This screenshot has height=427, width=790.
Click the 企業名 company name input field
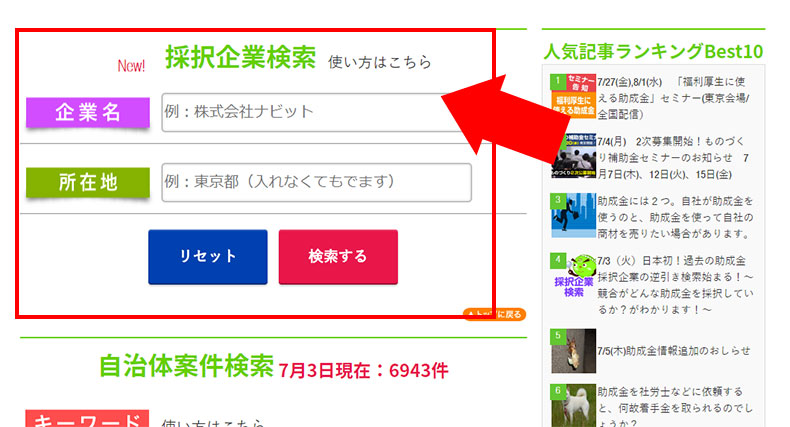pos(300,112)
